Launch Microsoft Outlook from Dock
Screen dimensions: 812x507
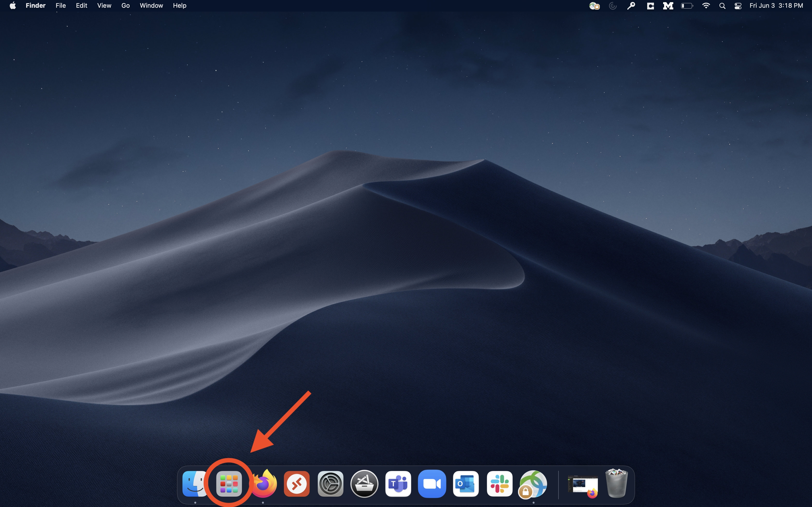coord(466,484)
